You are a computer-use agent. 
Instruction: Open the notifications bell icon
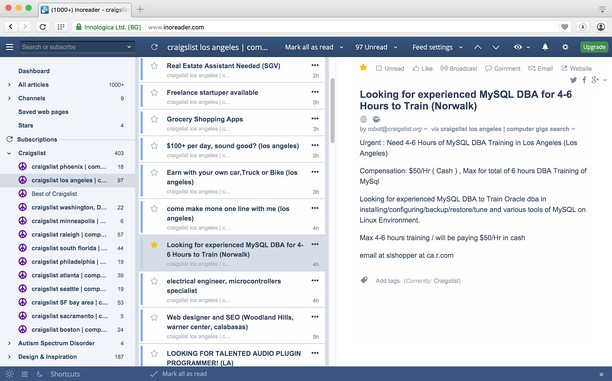545,47
